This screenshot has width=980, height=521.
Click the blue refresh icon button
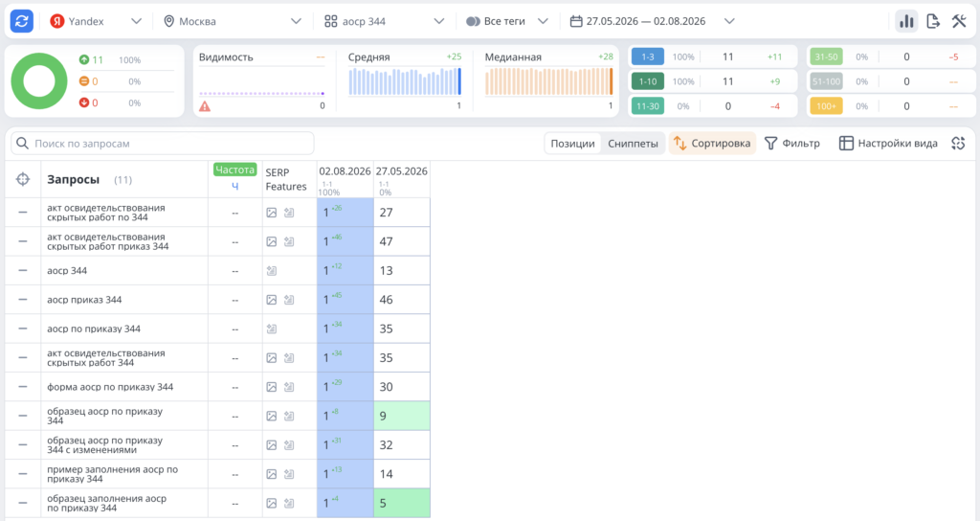pyautogui.click(x=22, y=21)
